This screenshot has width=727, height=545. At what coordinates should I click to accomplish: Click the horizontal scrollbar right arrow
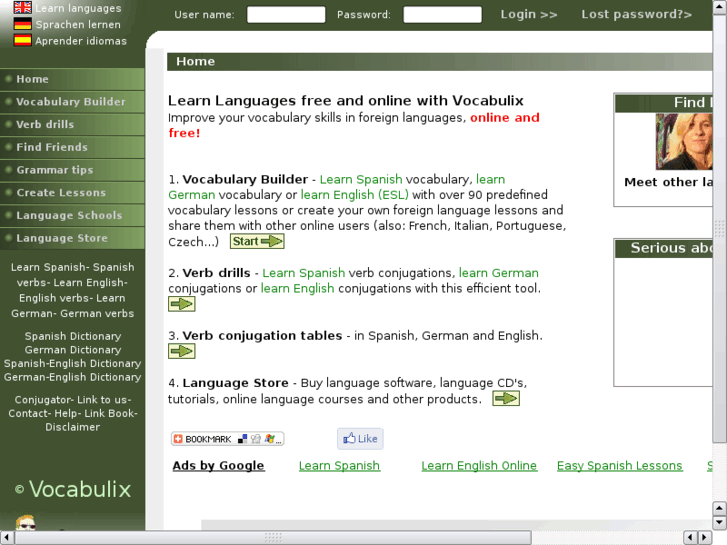click(x=705, y=538)
